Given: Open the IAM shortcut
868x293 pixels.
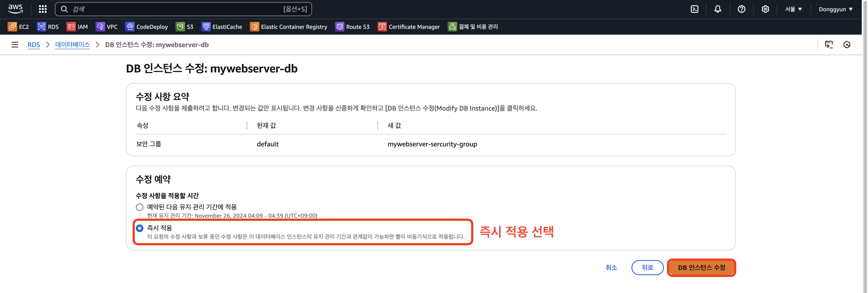Looking at the screenshot, I should 77,27.
